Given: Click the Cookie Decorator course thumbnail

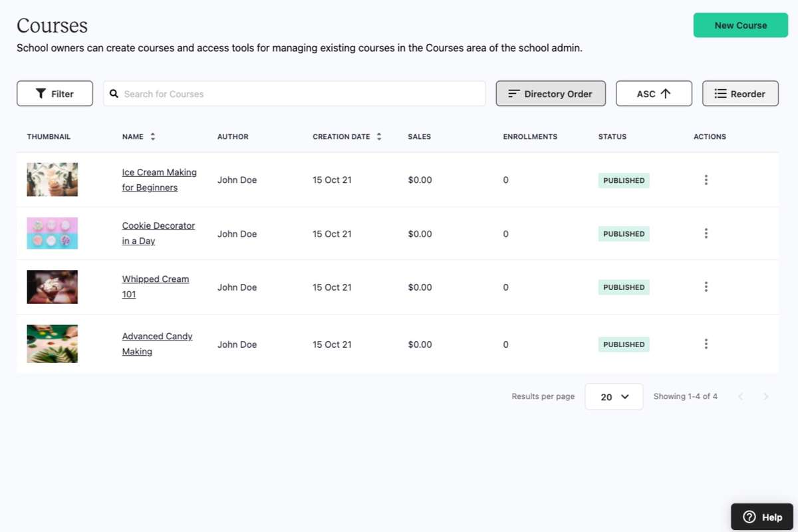Looking at the screenshot, I should (x=52, y=233).
